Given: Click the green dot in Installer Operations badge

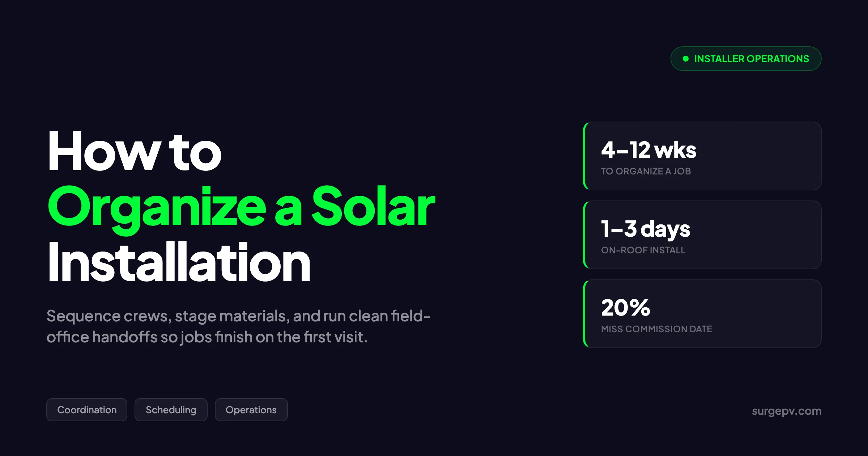Looking at the screenshot, I should click(685, 59).
